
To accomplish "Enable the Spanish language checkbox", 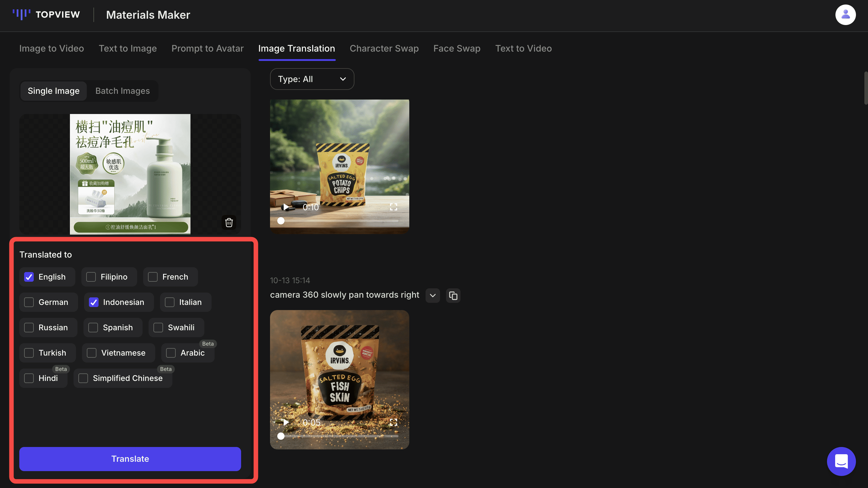I will click(x=93, y=328).
